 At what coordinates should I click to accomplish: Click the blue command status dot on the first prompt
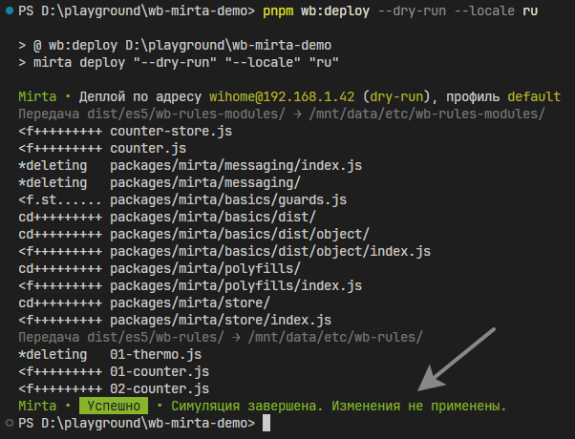10,11
